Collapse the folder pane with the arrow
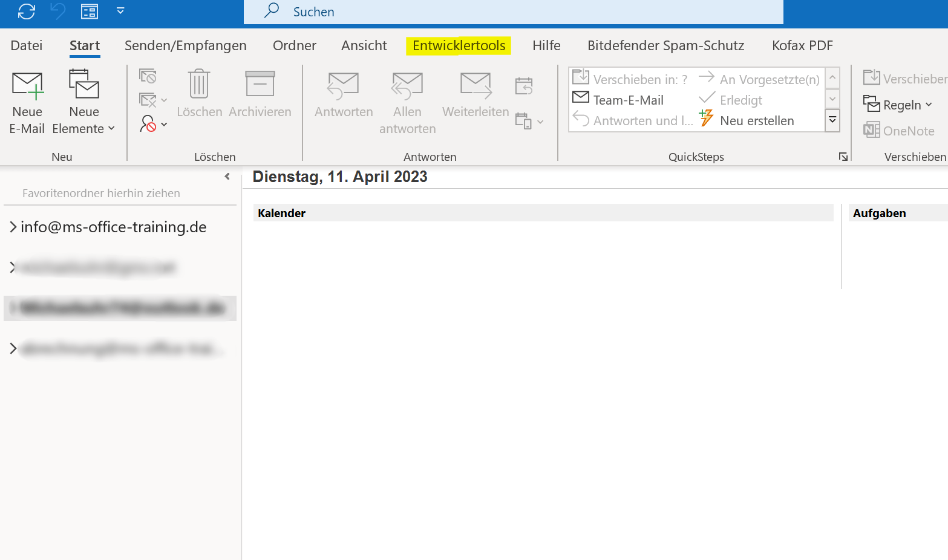 click(x=227, y=177)
